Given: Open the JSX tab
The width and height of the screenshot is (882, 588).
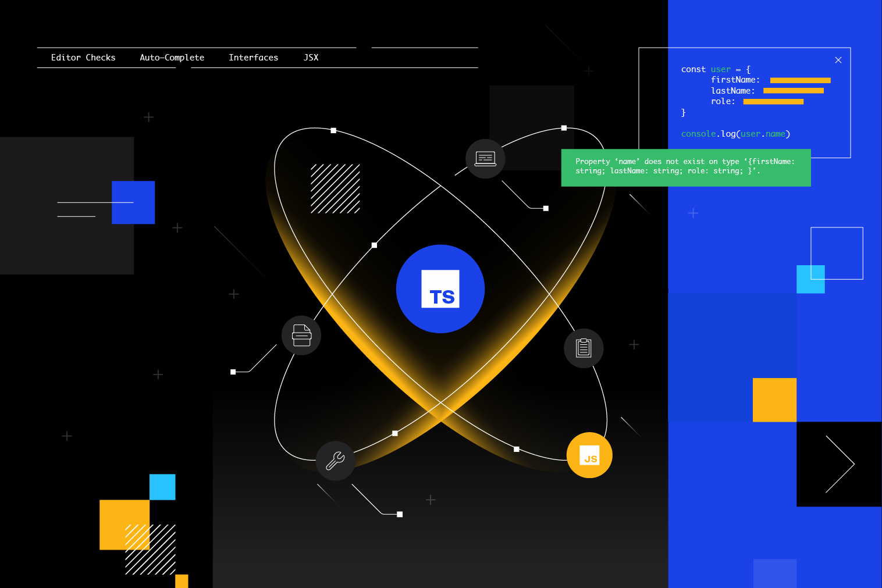Looking at the screenshot, I should [311, 58].
